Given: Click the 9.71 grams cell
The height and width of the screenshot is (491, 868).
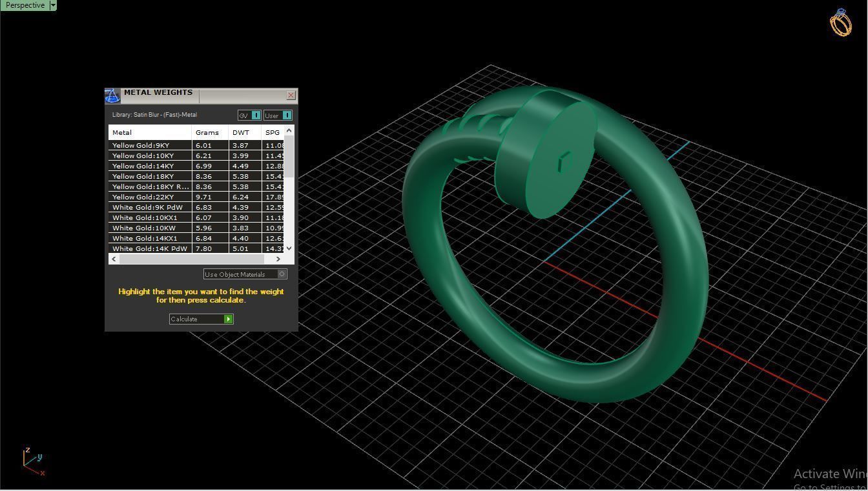Looking at the screenshot, I should coord(211,197).
